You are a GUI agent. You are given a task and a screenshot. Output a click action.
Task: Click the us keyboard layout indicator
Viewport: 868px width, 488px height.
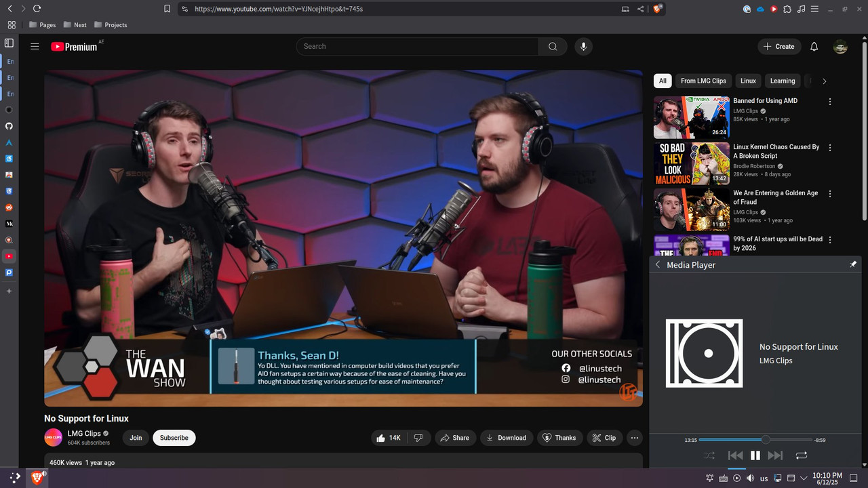click(764, 479)
